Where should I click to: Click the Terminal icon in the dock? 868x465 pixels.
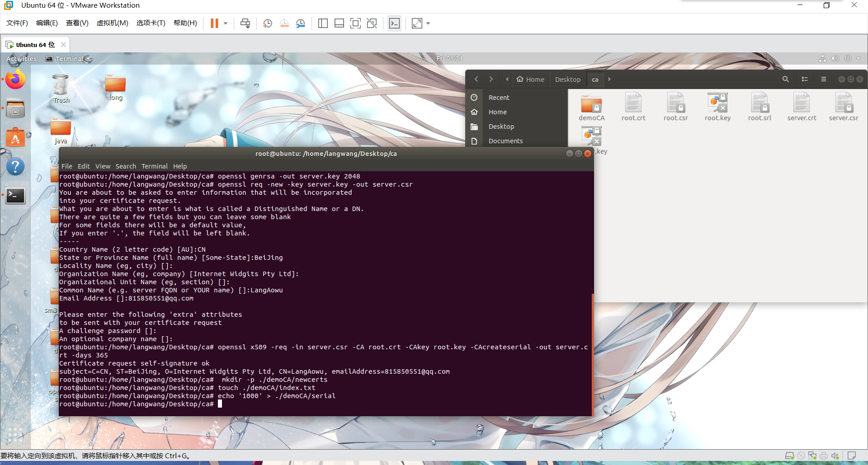(x=15, y=196)
